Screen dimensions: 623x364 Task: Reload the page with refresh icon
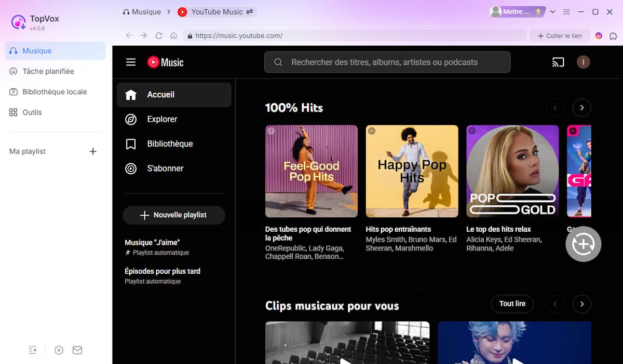[159, 36]
